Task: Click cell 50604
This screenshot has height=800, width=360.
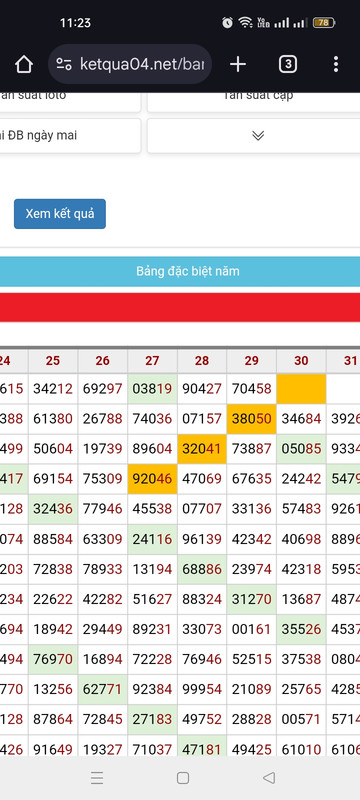Action: 53,449
